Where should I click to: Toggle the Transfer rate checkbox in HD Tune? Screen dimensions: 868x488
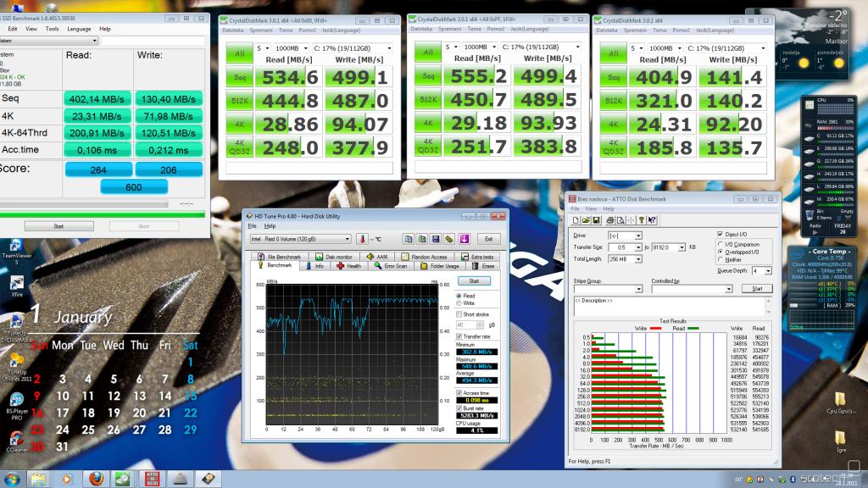pyautogui.click(x=459, y=336)
